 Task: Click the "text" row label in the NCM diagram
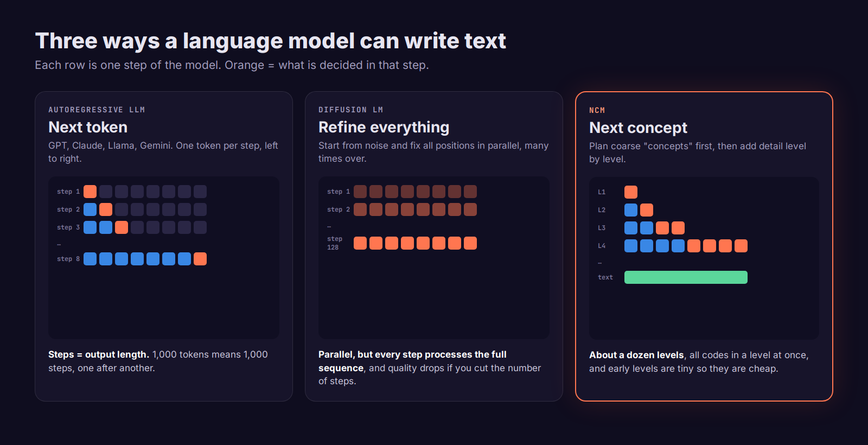coord(605,277)
